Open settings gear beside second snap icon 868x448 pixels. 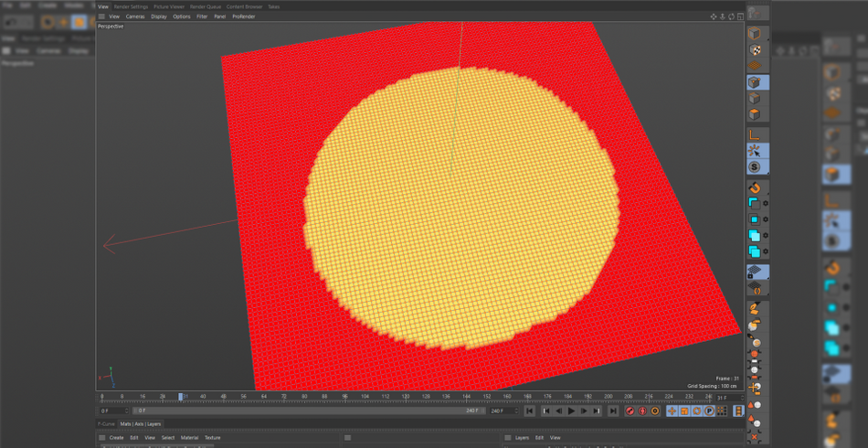point(766,203)
